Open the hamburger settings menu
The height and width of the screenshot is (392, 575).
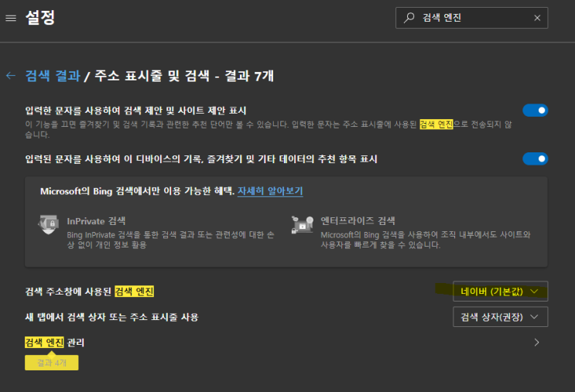click(11, 18)
